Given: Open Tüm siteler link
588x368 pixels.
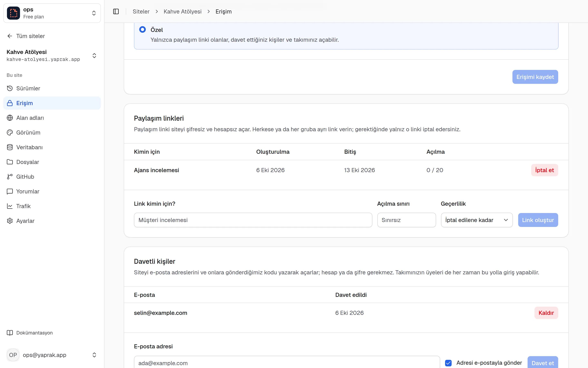Looking at the screenshot, I should point(30,36).
